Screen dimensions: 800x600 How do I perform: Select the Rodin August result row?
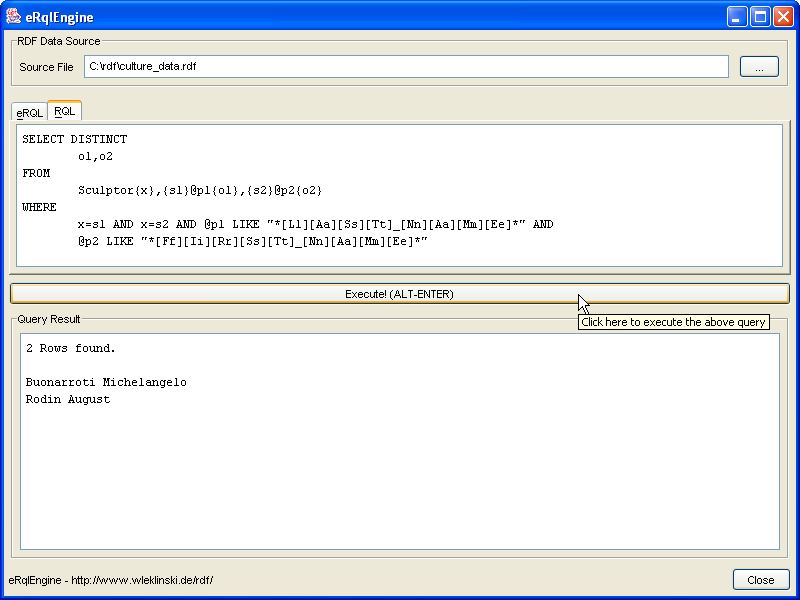(x=68, y=400)
